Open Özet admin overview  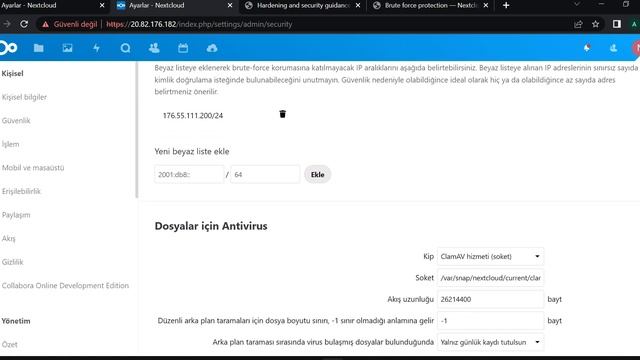pyautogui.click(x=10, y=344)
